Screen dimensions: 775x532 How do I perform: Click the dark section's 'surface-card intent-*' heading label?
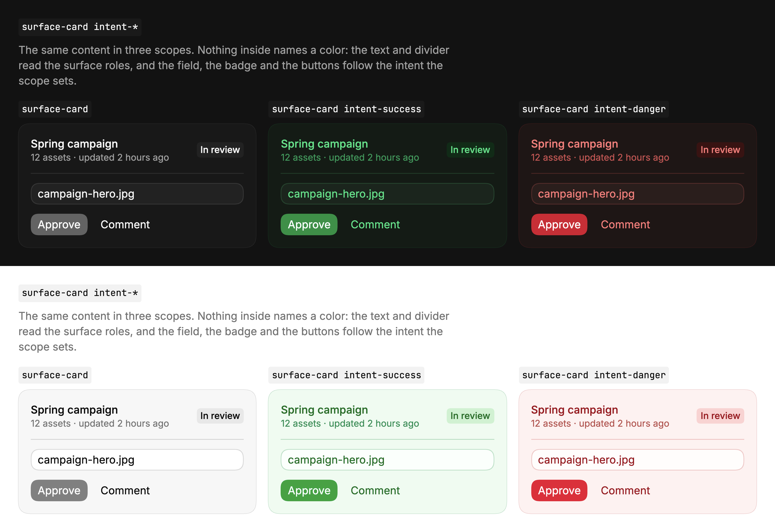click(x=80, y=27)
